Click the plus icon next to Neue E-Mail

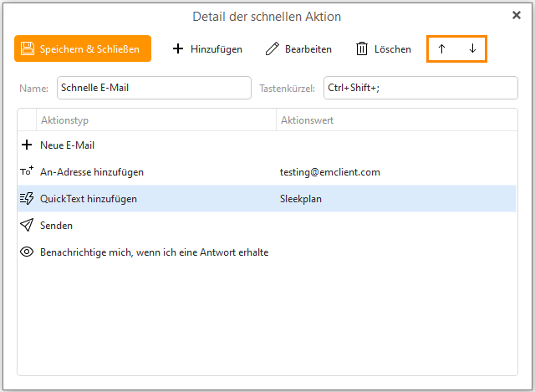(27, 145)
